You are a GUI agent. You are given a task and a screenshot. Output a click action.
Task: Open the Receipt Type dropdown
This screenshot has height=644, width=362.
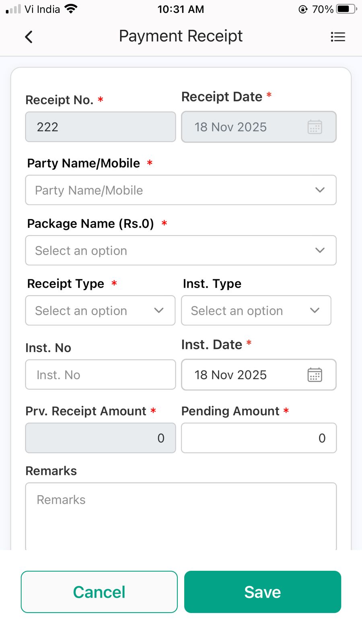(x=100, y=310)
